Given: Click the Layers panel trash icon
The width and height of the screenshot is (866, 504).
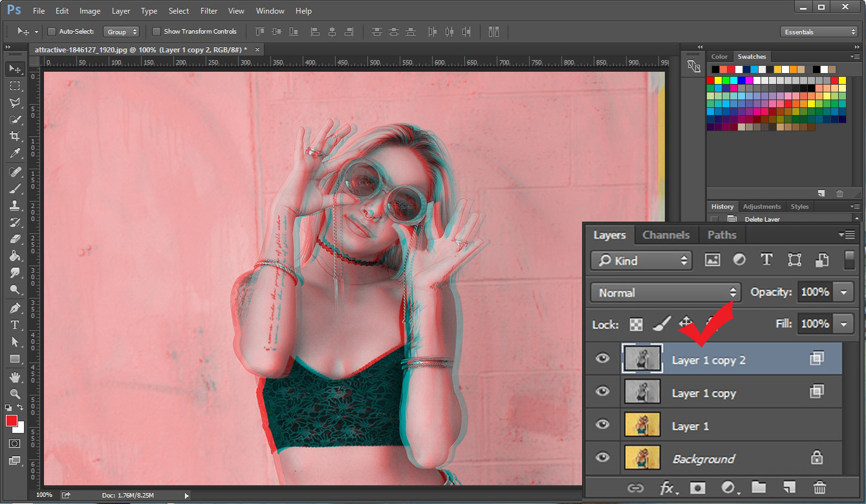Looking at the screenshot, I should [x=819, y=488].
